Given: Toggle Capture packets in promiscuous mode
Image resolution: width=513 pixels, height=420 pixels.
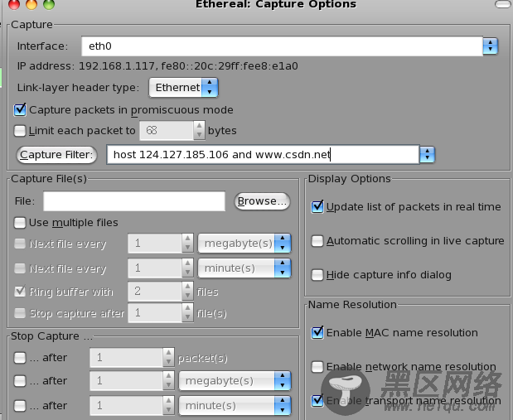Looking at the screenshot, I should [20, 110].
